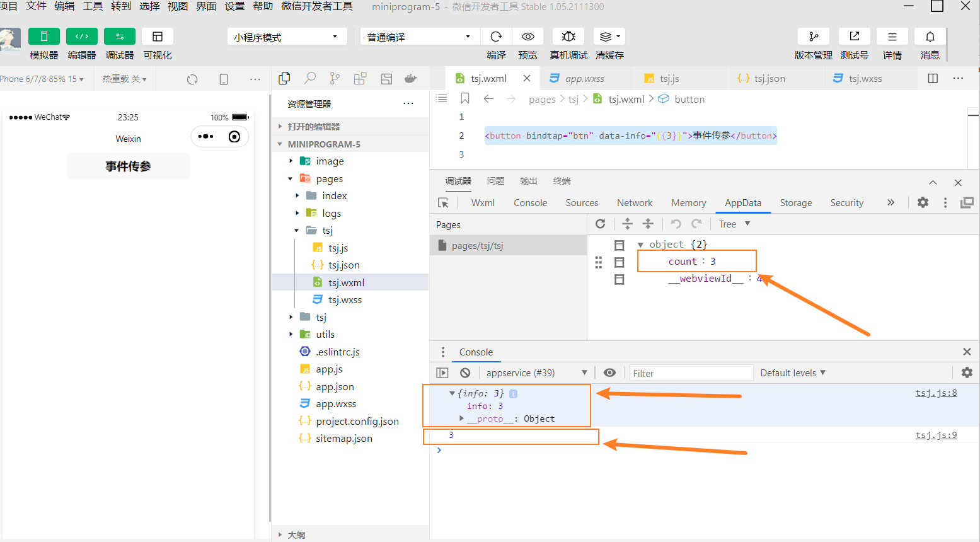
Task: Tap the 事件传参 button in simulator
Action: [128, 166]
